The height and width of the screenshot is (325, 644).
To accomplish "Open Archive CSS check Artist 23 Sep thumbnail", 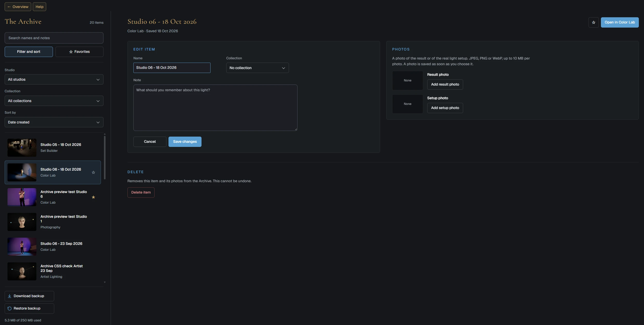I will pyautogui.click(x=22, y=271).
